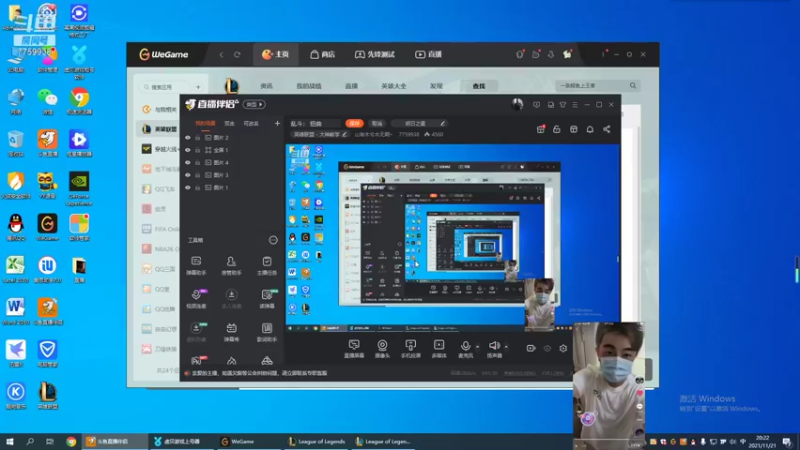
Task: Edit 英雄联盟 category selector
Action: 319,135
